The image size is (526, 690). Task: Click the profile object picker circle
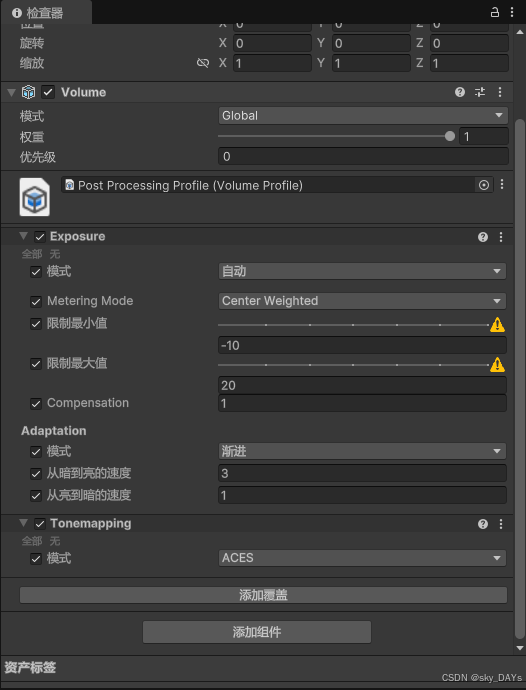pos(484,185)
